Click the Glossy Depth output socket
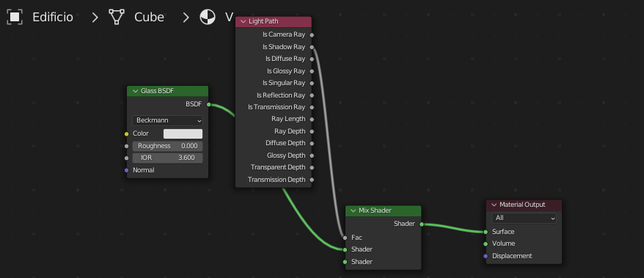The height and width of the screenshot is (278, 644). click(312, 156)
